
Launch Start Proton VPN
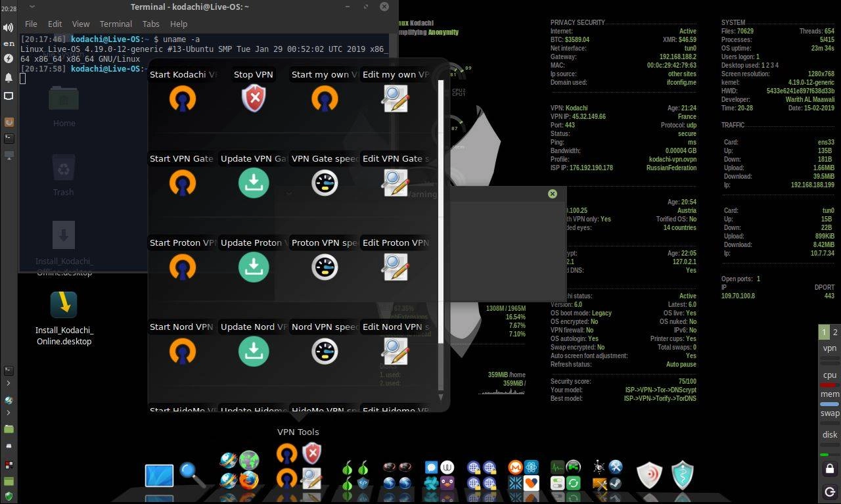183,267
